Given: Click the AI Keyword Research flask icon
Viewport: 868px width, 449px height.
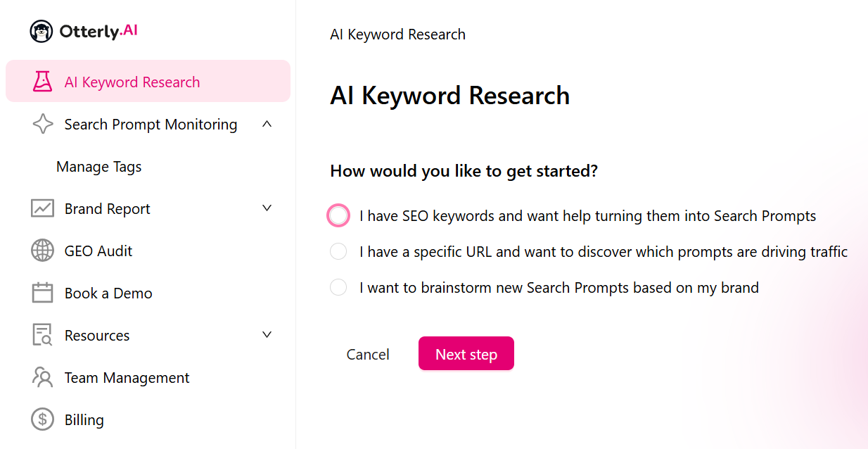Looking at the screenshot, I should point(42,82).
